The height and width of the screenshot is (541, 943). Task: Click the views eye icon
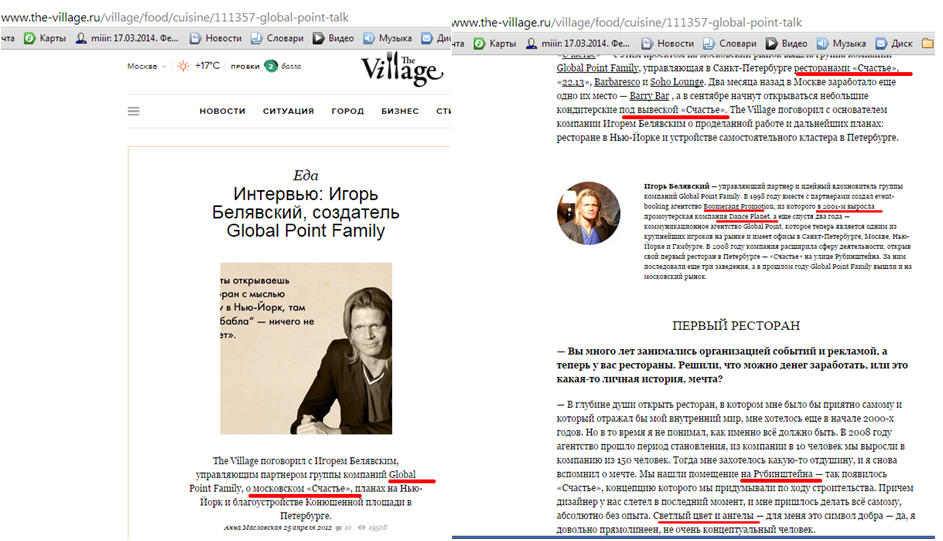pos(361,528)
